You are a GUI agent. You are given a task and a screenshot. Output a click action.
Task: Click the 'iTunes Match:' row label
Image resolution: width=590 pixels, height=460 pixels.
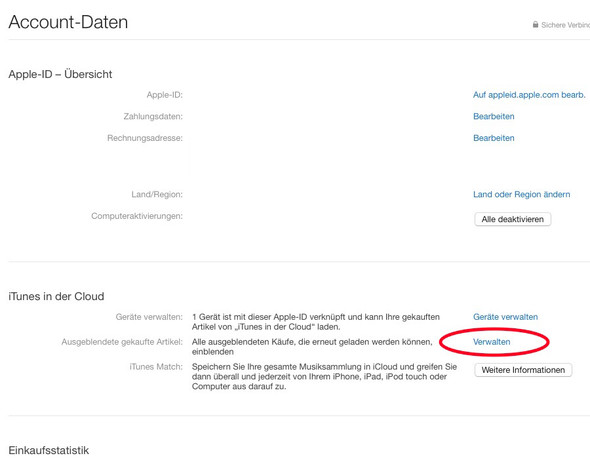[156, 367]
